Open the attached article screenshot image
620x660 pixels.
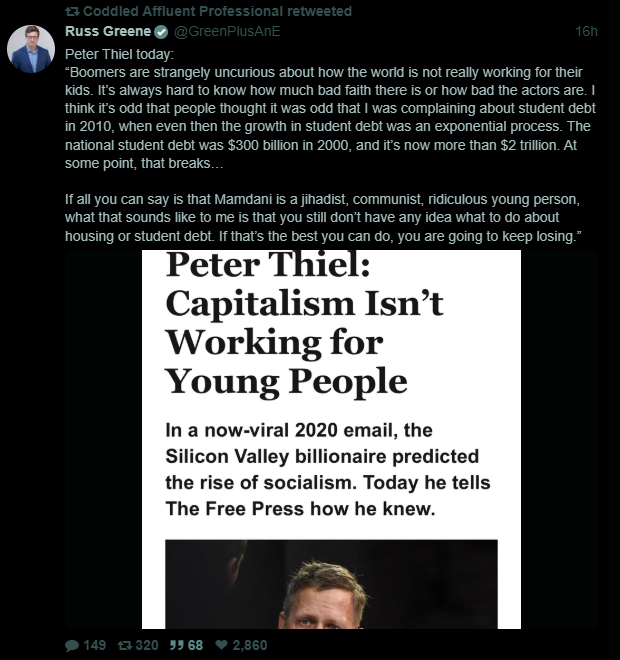[x=330, y=440]
